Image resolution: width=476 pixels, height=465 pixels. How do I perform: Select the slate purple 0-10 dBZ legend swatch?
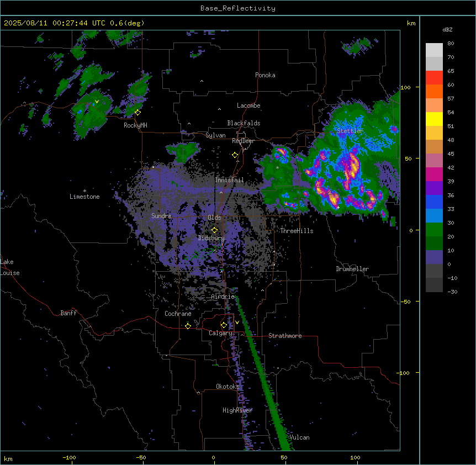click(x=434, y=257)
